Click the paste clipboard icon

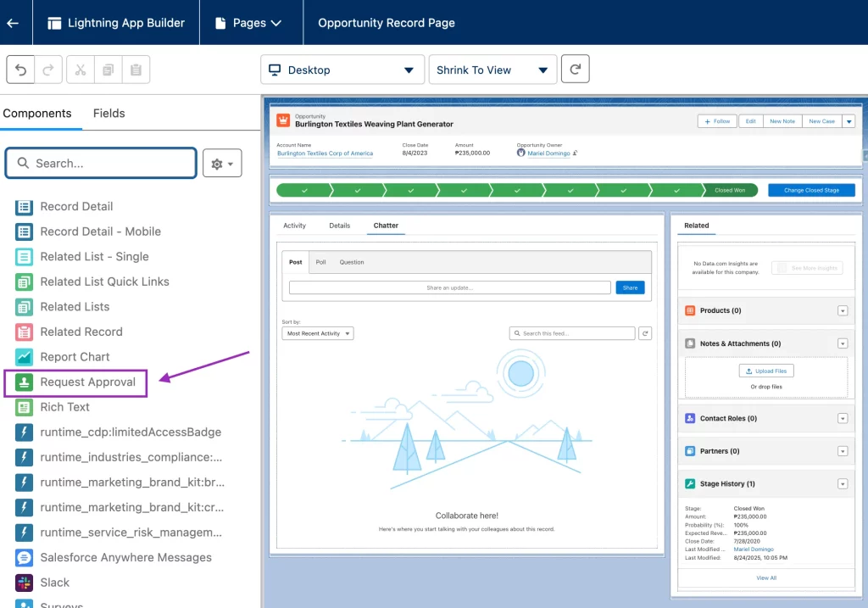pos(136,70)
